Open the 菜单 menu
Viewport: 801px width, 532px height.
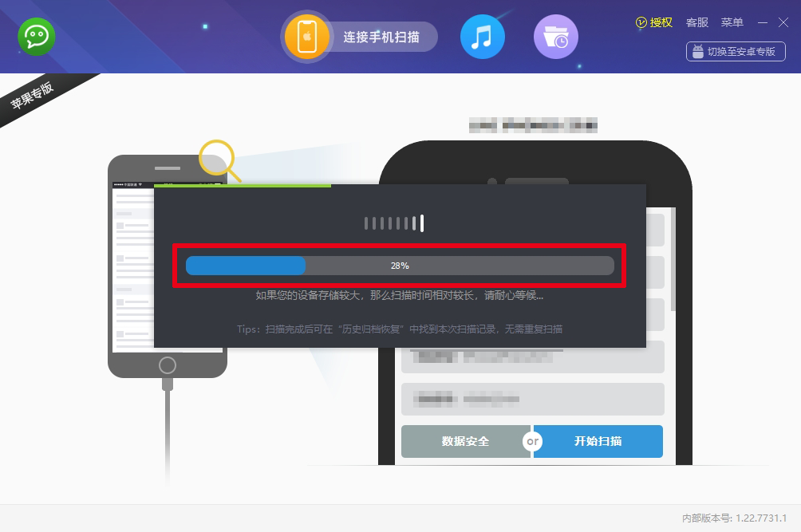point(732,22)
